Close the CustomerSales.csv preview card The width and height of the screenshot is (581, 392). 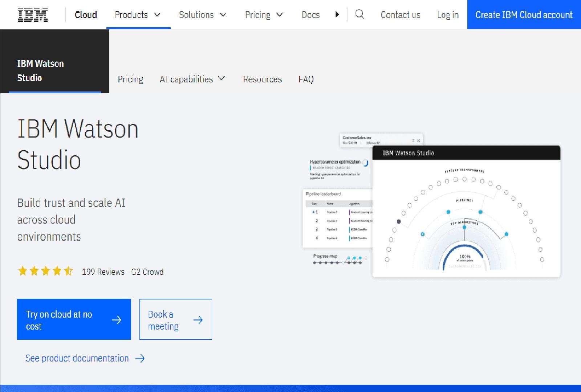[x=419, y=140]
